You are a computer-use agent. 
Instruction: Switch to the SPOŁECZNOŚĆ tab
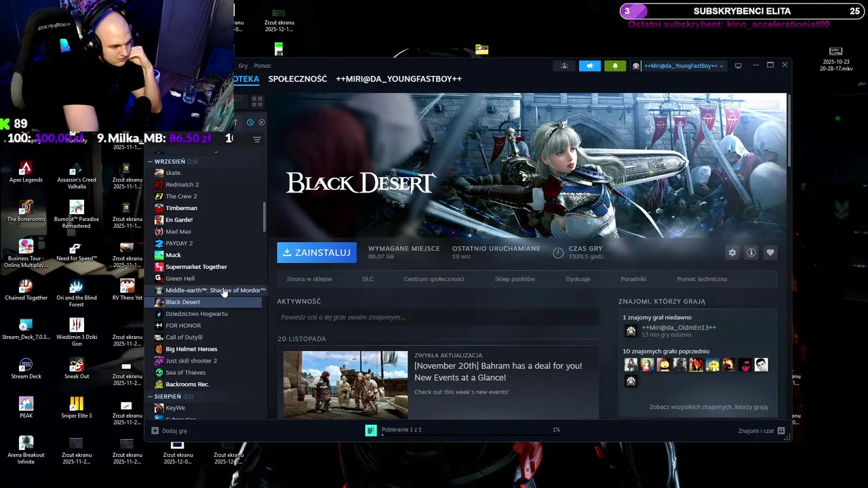point(297,79)
